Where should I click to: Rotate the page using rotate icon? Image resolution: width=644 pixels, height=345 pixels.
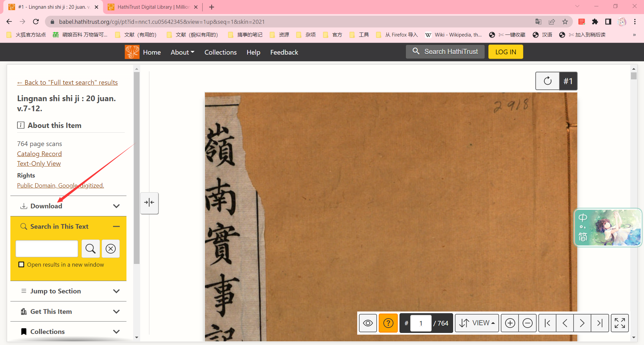coord(547,81)
